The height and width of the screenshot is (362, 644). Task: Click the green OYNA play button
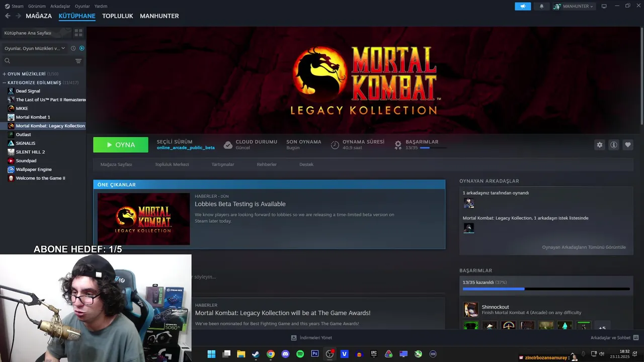[x=121, y=145]
